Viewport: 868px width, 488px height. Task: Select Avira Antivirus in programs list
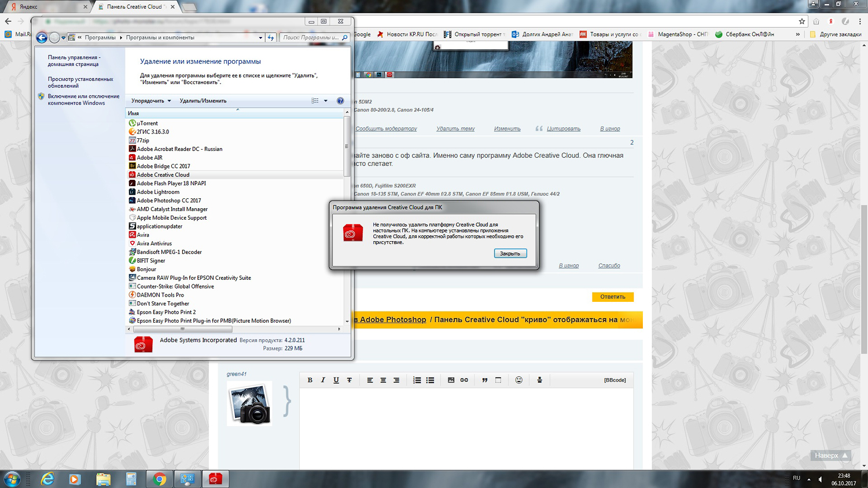154,243
